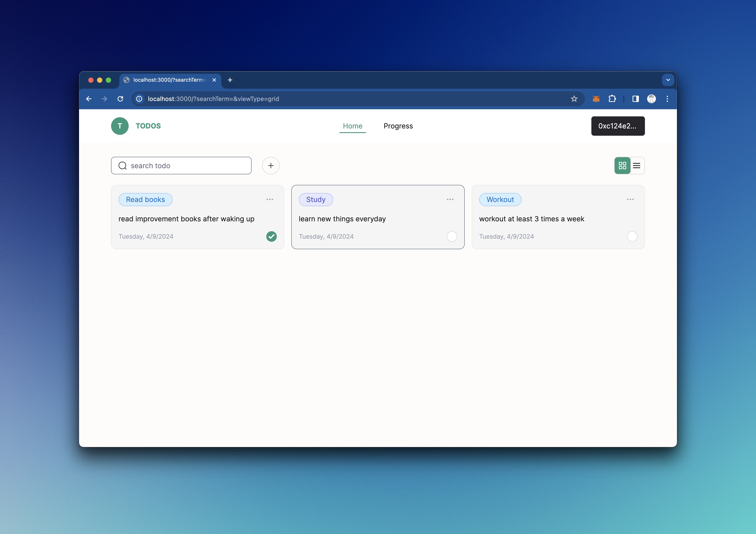The image size is (756, 534).
Task: Mark the Workout todo as complete
Action: point(632,236)
